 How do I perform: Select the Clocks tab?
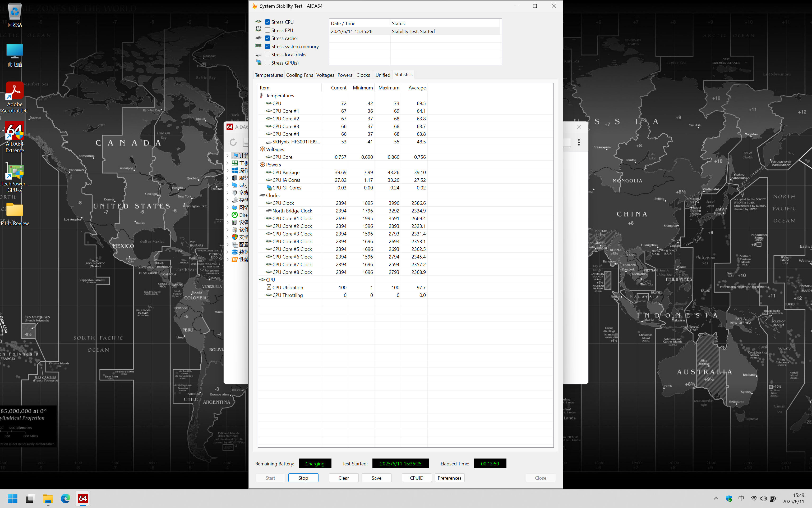click(x=363, y=75)
